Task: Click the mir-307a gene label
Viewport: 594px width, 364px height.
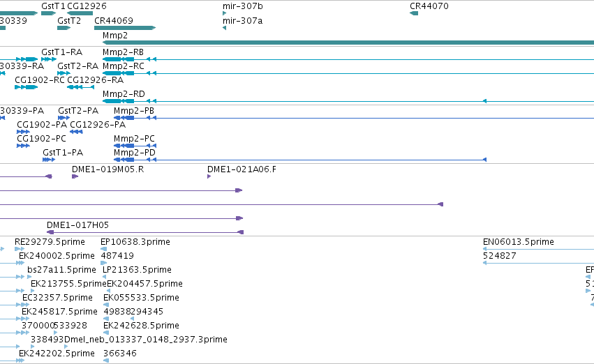Action: 242,20
